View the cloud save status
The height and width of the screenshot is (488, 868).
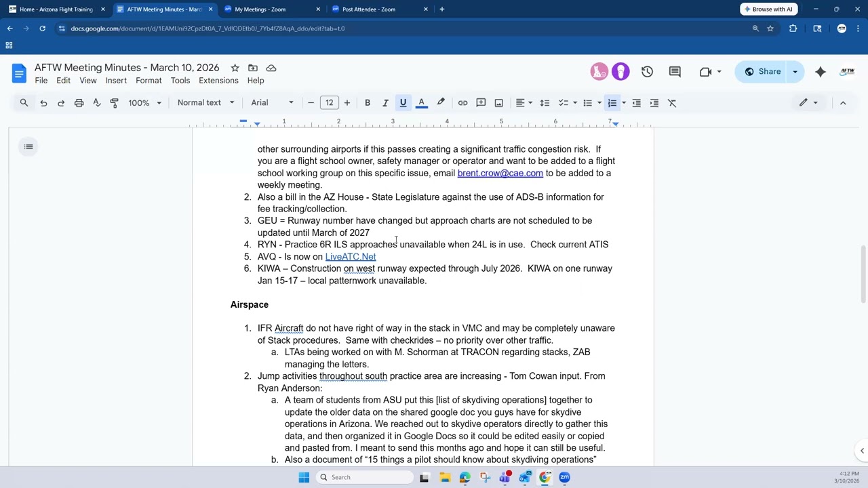pyautogui.click(x=271, y=68)
